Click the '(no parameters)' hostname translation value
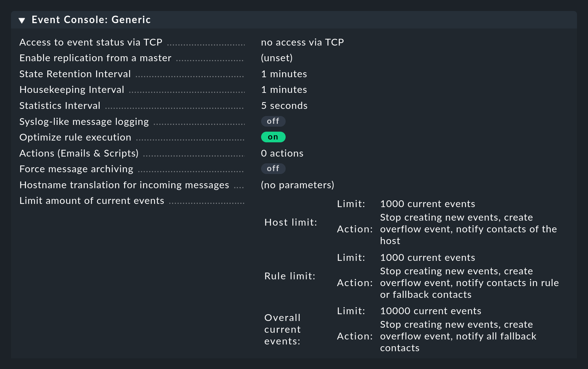The height and width of the screenshot is (369, 588). click(x=297, y=185)
